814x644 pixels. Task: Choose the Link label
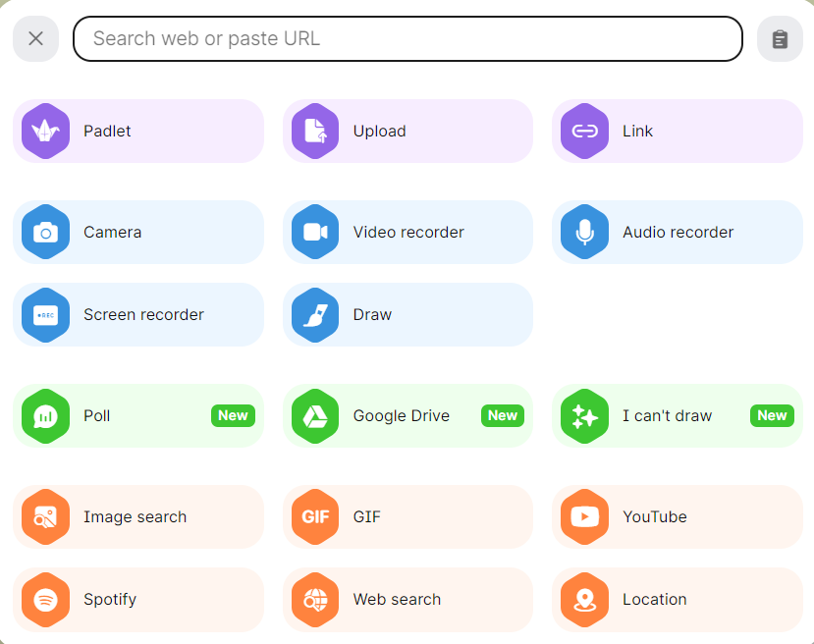637,131
